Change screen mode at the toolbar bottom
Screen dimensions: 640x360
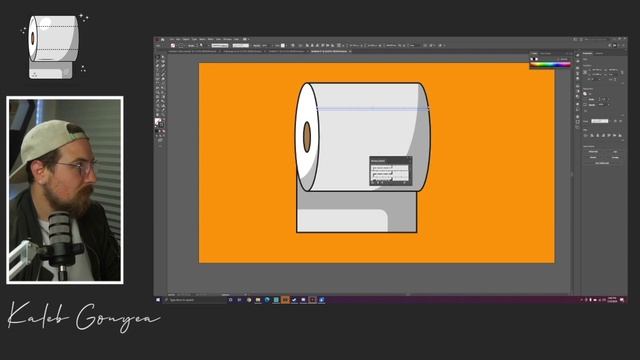click(x=160, y=140)
